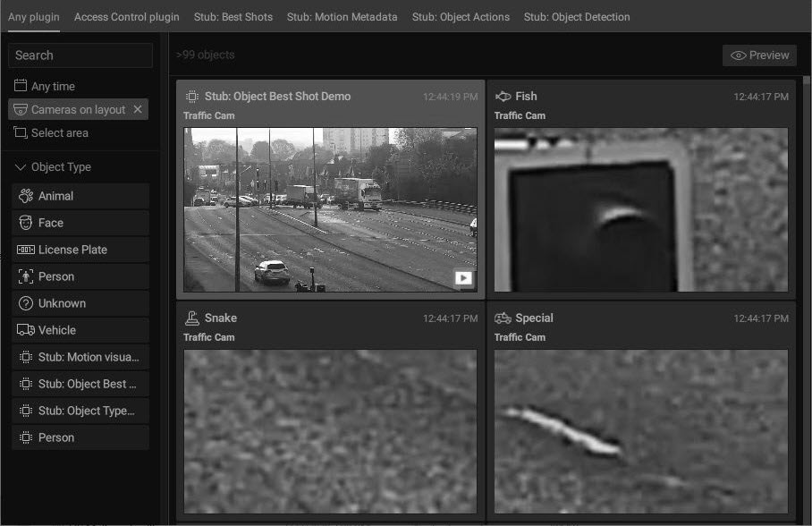
Task: Click the Face filter icon in the sidebar
Action: point(29,223)
